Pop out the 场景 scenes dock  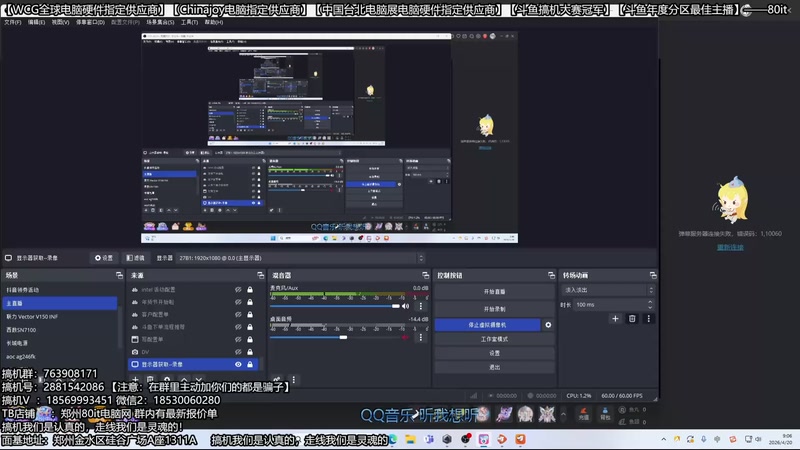[119, 276]
